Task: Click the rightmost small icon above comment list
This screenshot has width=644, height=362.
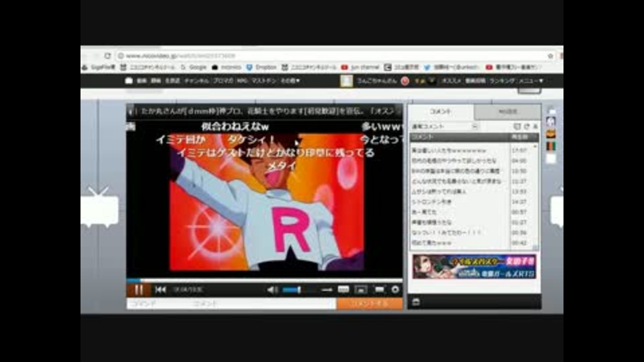Action: click(x=535, y=127)
